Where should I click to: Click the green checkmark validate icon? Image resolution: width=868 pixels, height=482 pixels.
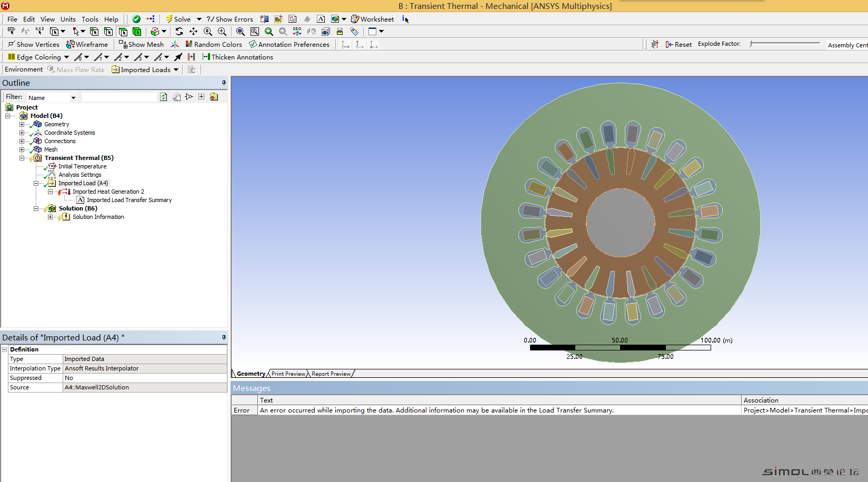(136, 19)
